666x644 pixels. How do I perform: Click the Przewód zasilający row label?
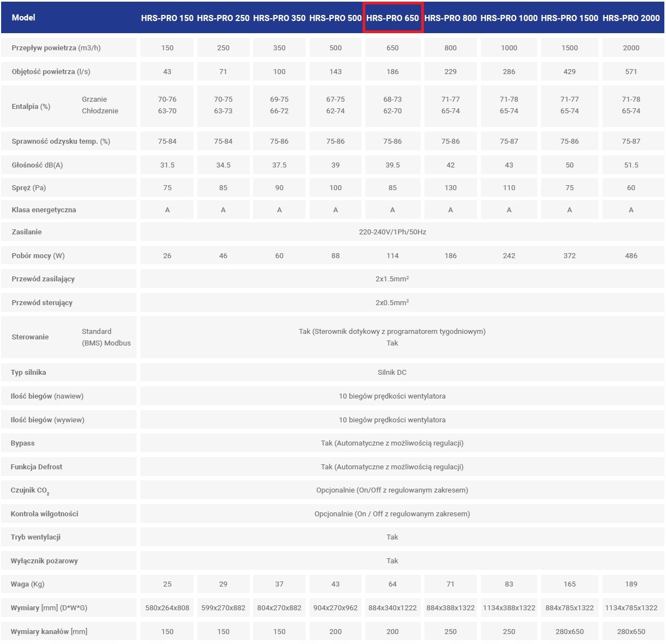pyautogui.click(x=43, y=279)
